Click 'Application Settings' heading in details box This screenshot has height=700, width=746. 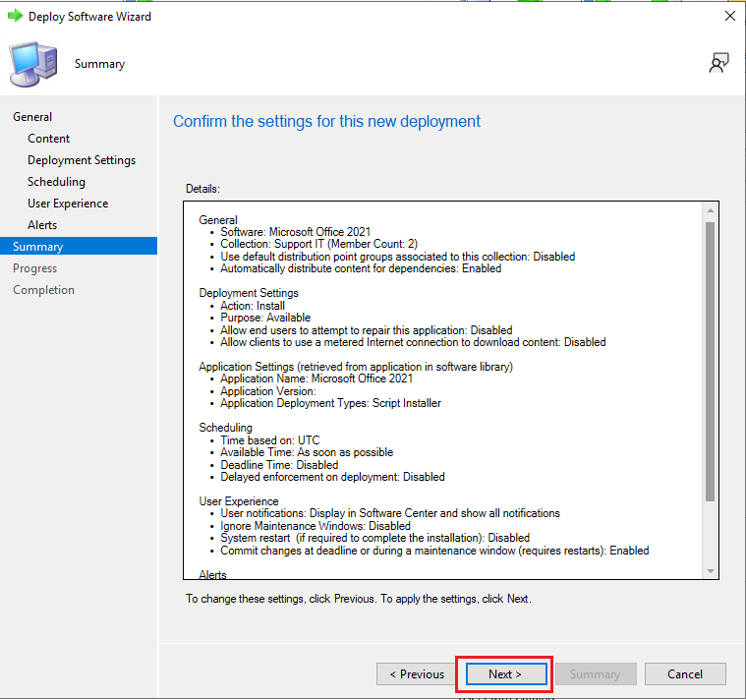356,367
